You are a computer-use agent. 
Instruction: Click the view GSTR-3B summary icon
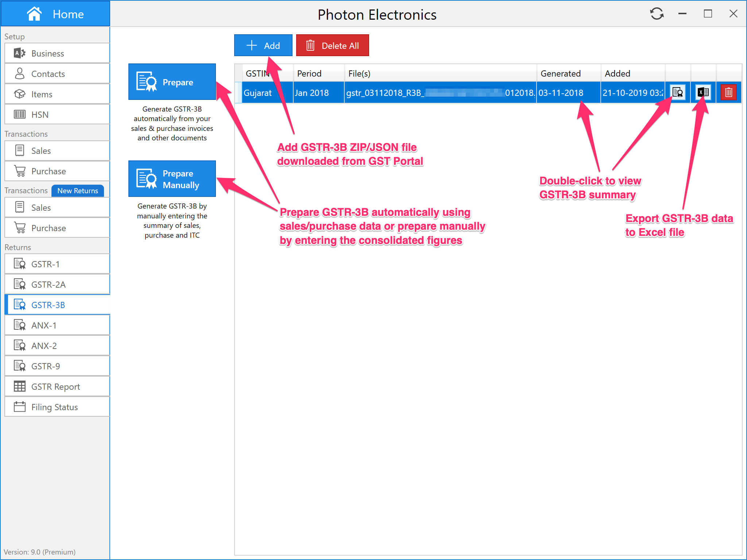coord(678,93)
